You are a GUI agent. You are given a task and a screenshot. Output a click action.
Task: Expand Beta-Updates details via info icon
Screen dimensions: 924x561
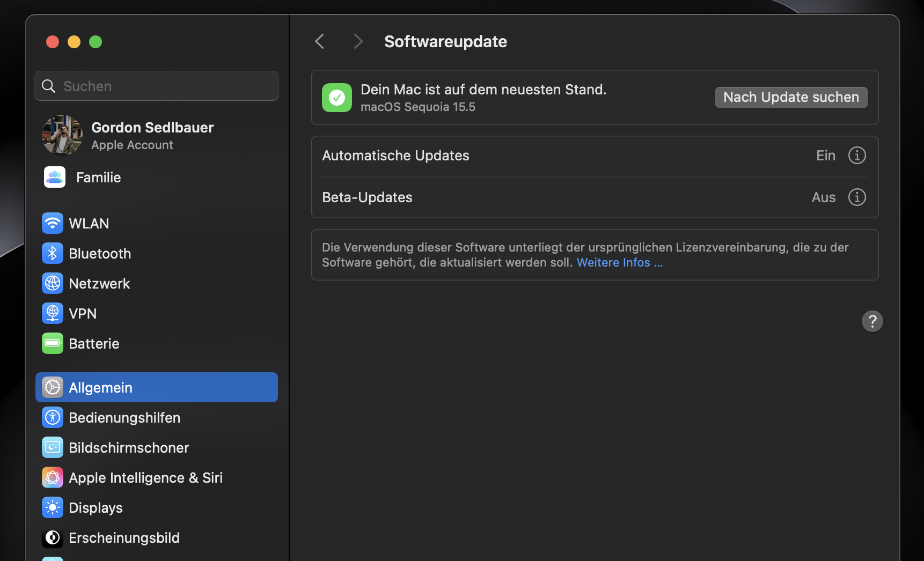(857, 197)
